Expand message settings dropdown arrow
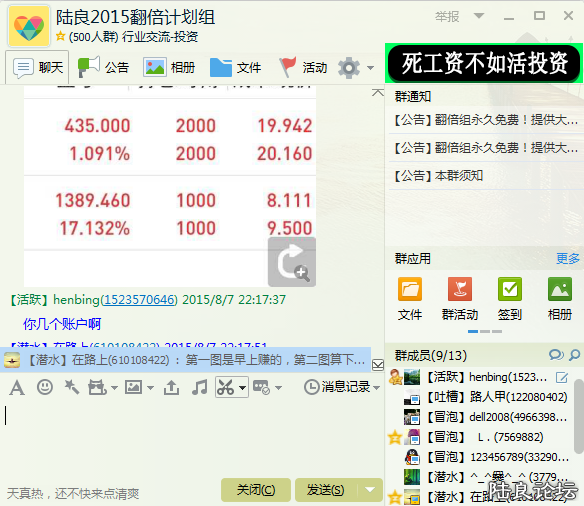Screen dimensions: 584x506 (279, 388)
